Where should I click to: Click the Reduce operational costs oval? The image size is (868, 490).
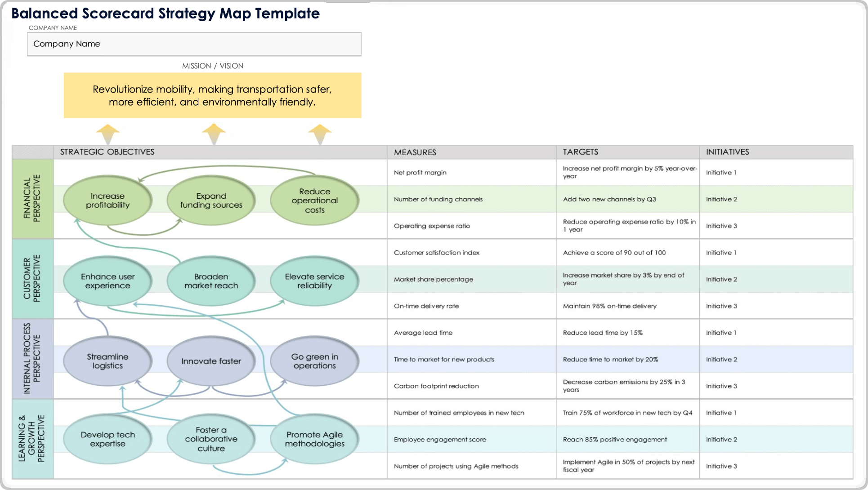click(x=314, y=200)
